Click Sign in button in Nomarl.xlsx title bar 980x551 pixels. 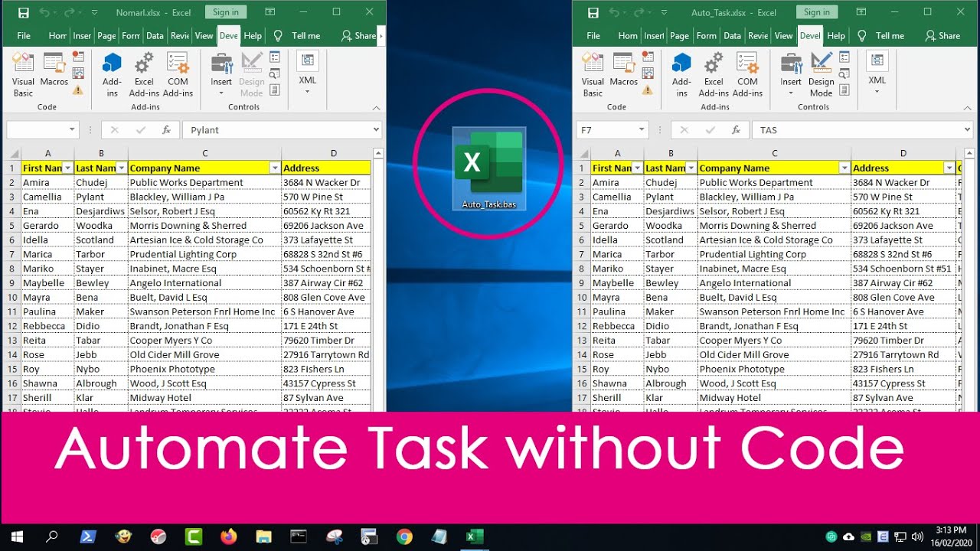[x=225, y=12]
